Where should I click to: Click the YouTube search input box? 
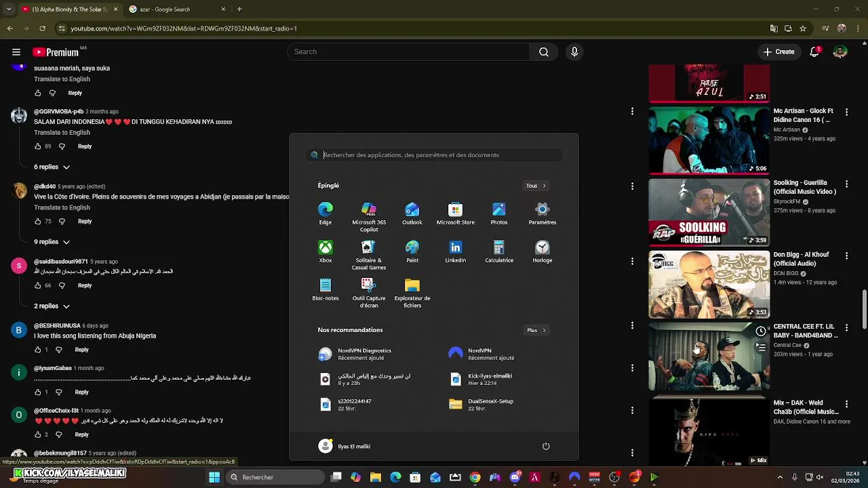point(408,52)
